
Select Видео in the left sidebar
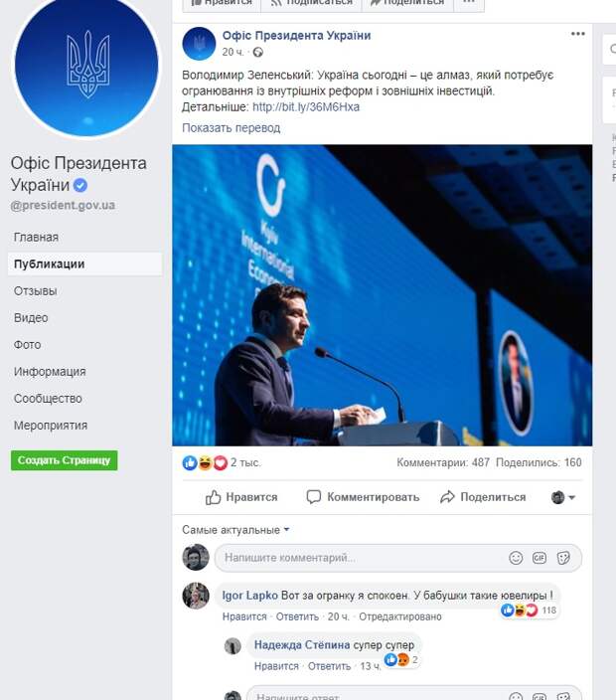click(x=31, y=318)
